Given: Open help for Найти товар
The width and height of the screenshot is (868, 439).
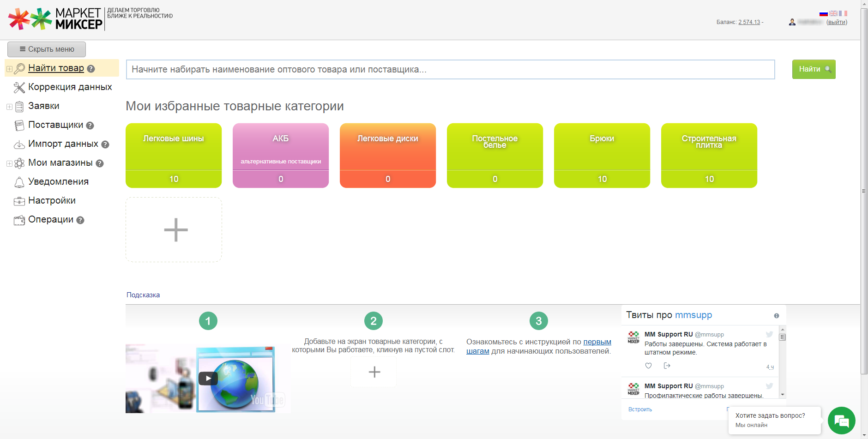Looking at the screenshot, I should coord(91,69).
